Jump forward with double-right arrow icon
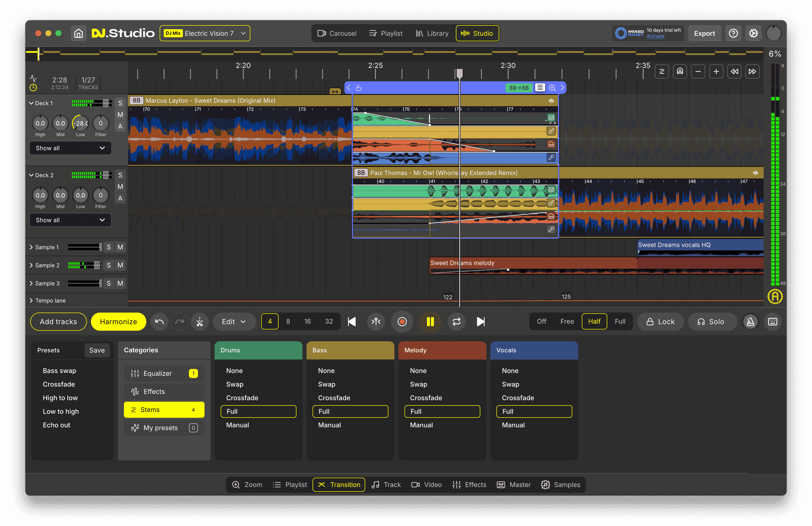812x526 pixels. tap(752, 71)
